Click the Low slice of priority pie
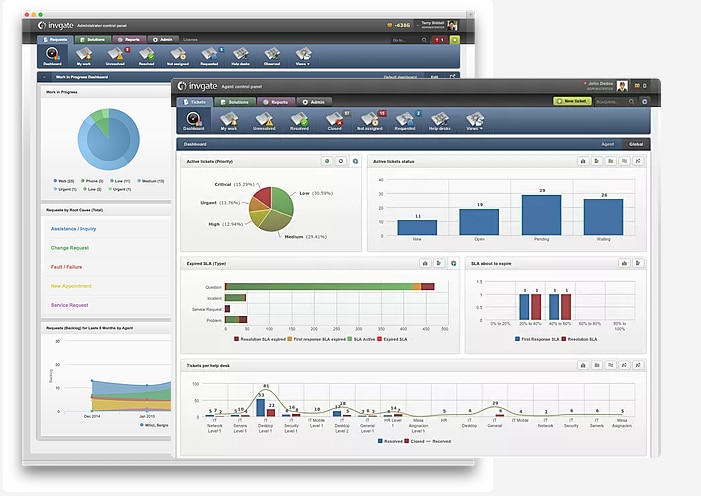Screen dimensions: 701x496 tap(283, 201)
